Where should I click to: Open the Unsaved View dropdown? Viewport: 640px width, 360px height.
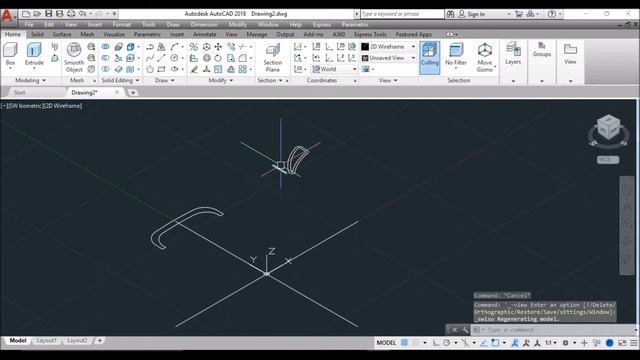pos(389,58)
